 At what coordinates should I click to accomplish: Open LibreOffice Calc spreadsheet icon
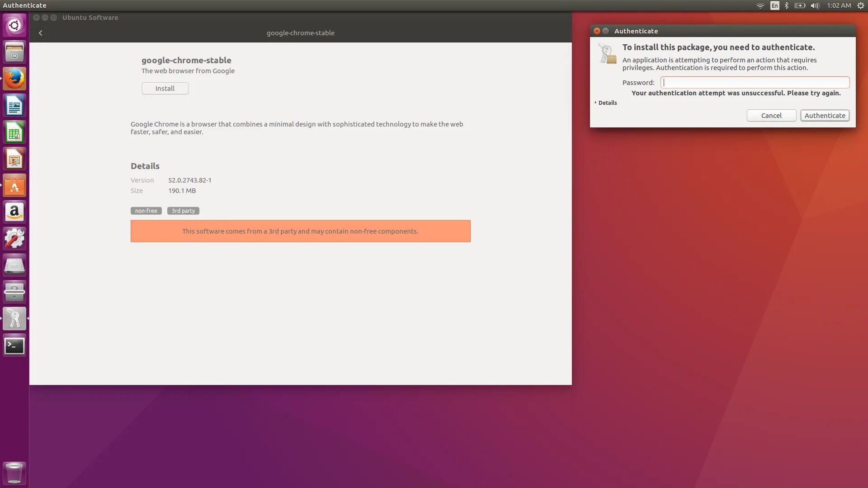[x=14, y=132]
